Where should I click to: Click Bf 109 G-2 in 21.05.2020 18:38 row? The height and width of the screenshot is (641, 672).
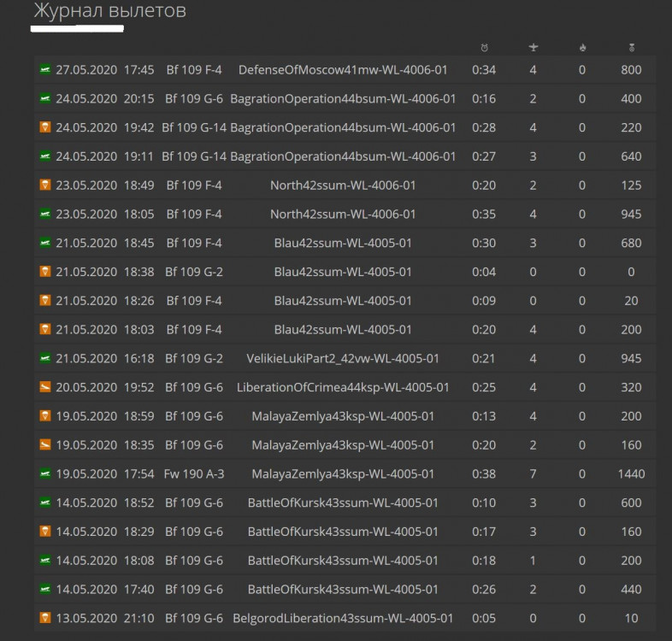click(x=194, y=272)
